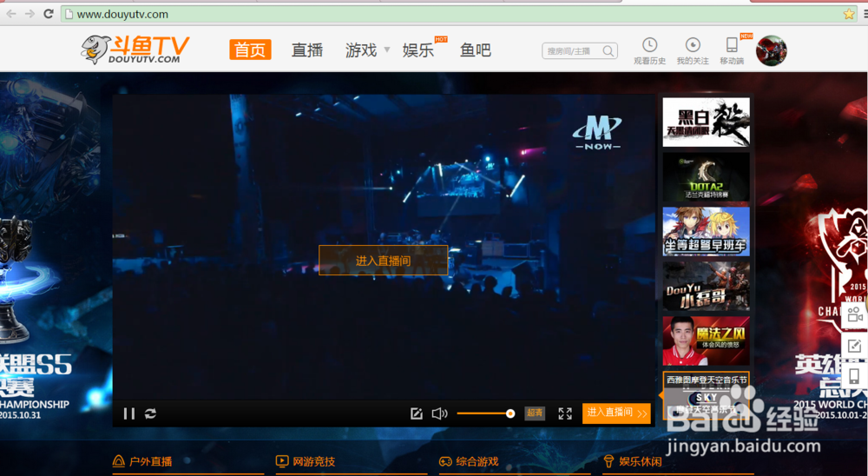Select the 西雅图摩登天空音乐节 thumbnail
The width and height of the screenshot is (868, 476).
tap(706, 395)
